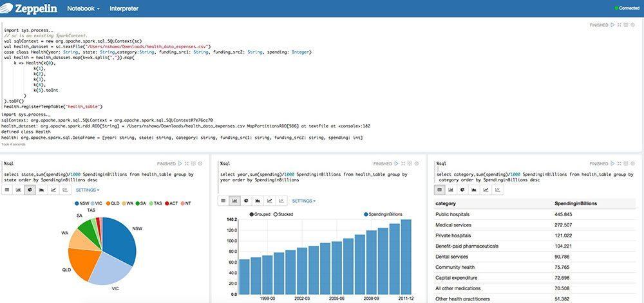Switch year paragraph to pie chart
The image size is (644, 303).
pos(247,201)
